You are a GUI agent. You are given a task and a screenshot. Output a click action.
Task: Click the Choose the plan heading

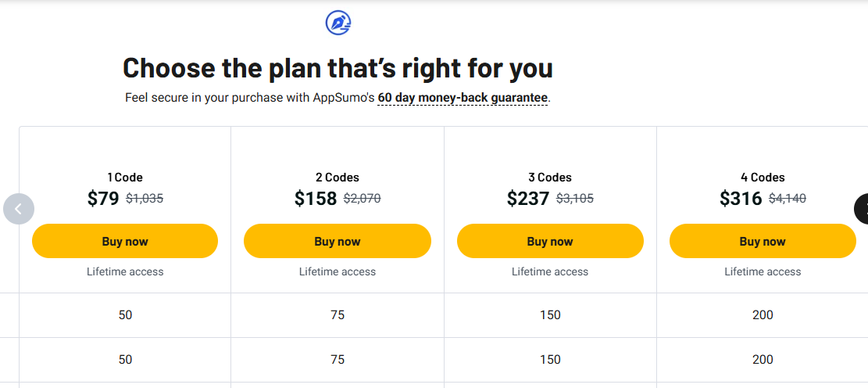click(x=338, y=67)
